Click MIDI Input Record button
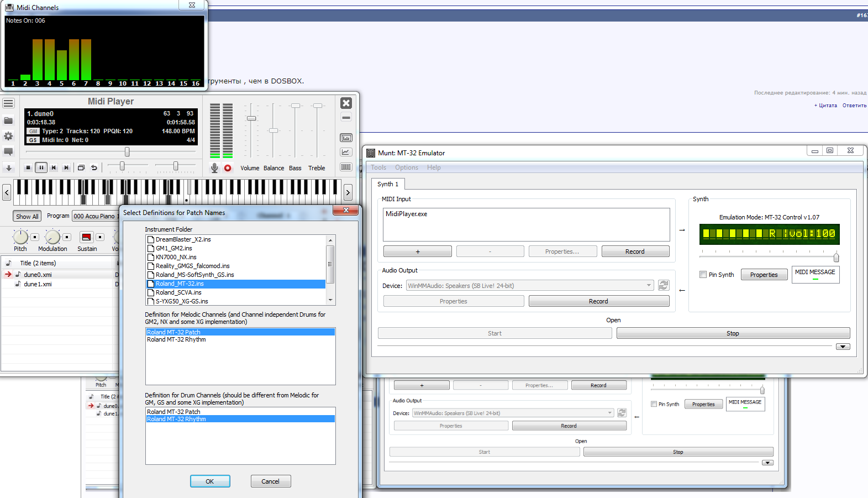Screen dimensions: 868x498 pyautogui.click(x=635, y=251)
